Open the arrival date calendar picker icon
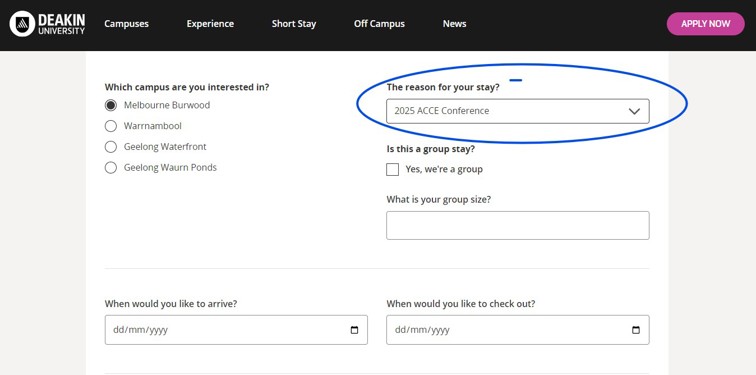This screenshot has height=375, width=756. tap(354, 330)
